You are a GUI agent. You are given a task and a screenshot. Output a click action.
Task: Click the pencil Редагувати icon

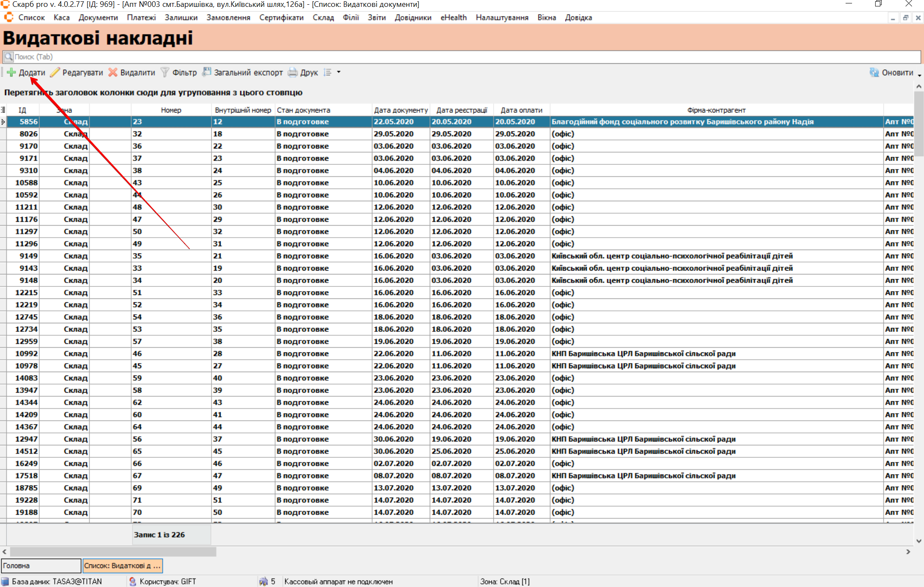55,72
